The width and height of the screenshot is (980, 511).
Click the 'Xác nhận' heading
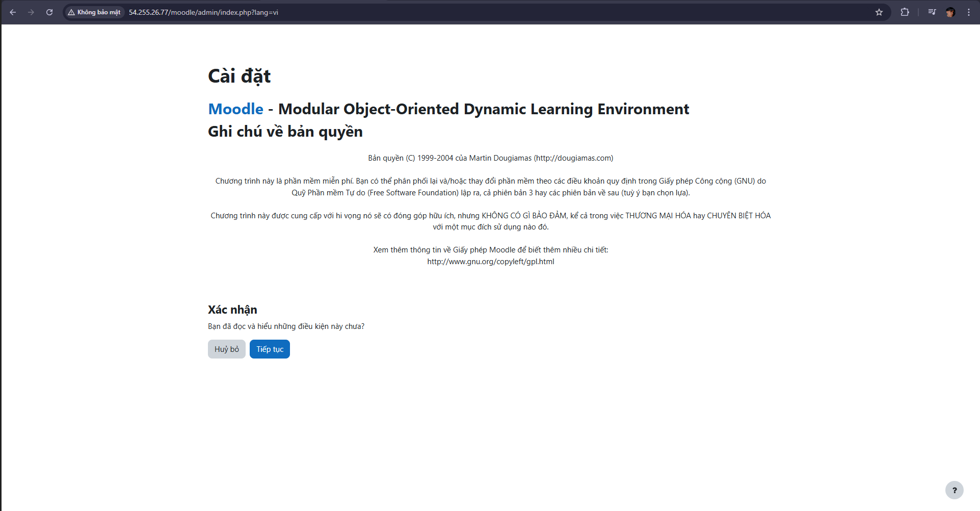pyautogui.click(x=232, y=310)
